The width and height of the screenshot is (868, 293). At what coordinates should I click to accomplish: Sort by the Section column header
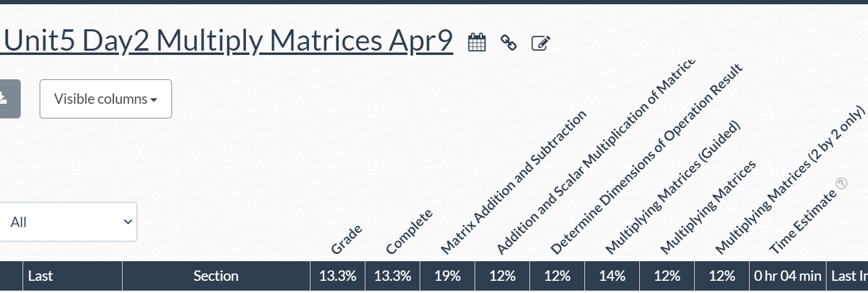point(216,276)
